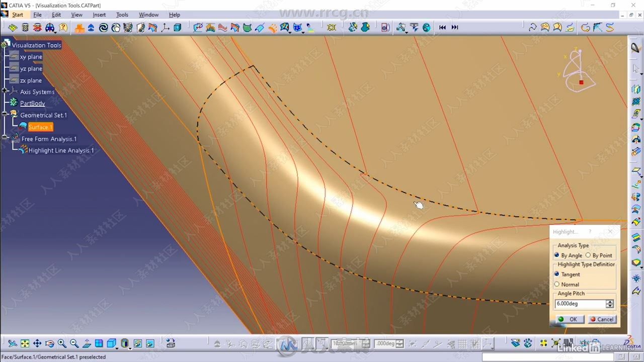Open the Window menu

click(148, 15)
